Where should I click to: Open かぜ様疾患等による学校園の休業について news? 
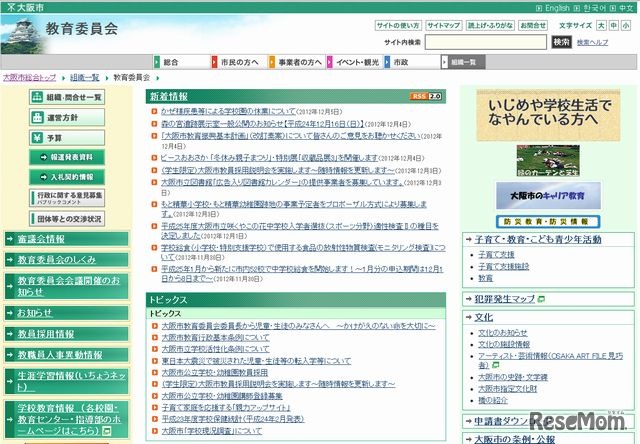click(228, 111)
